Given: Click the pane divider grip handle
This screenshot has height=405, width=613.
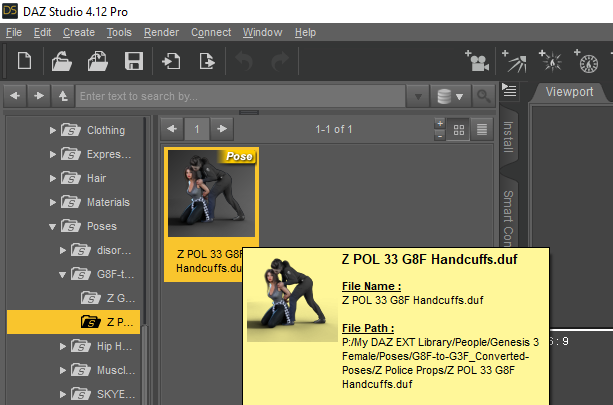Looking at the screenshot, I should [249, 113].
